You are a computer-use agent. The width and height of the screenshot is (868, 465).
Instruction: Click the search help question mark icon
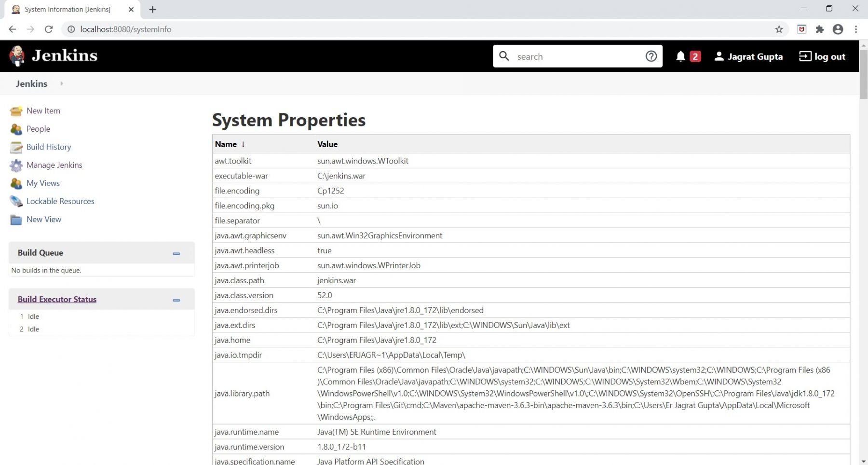click(x=651, y=56)
